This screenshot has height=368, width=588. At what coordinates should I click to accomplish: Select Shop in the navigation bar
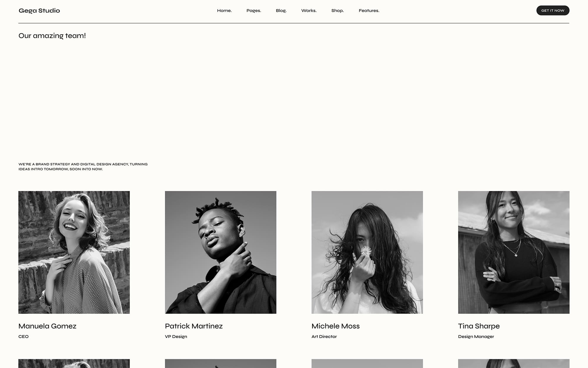338,11
